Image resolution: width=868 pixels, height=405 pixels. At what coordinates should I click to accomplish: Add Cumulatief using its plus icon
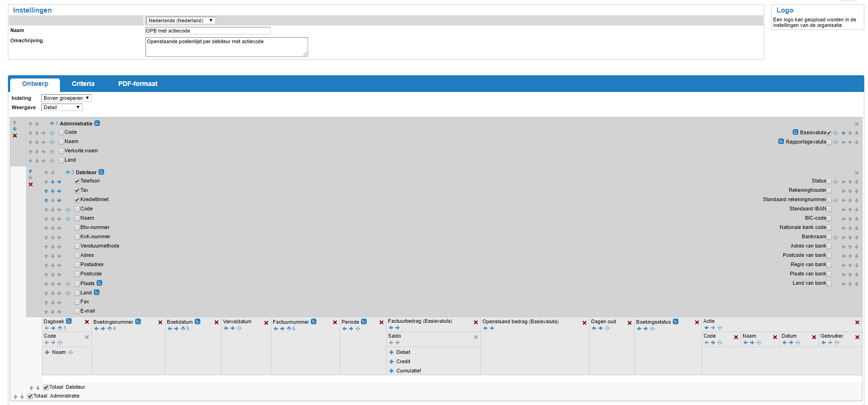pyautogui.click(x=391, y=371)
